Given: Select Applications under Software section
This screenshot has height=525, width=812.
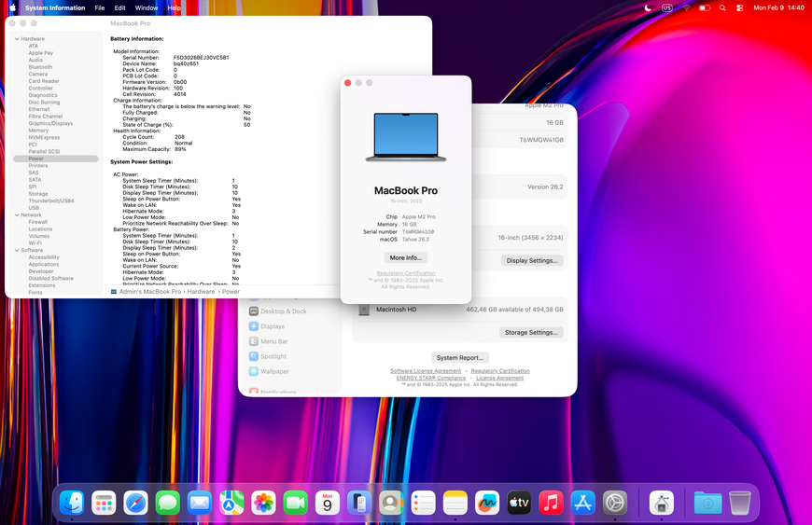Looking at the screenshot, I should coord(44,264).
